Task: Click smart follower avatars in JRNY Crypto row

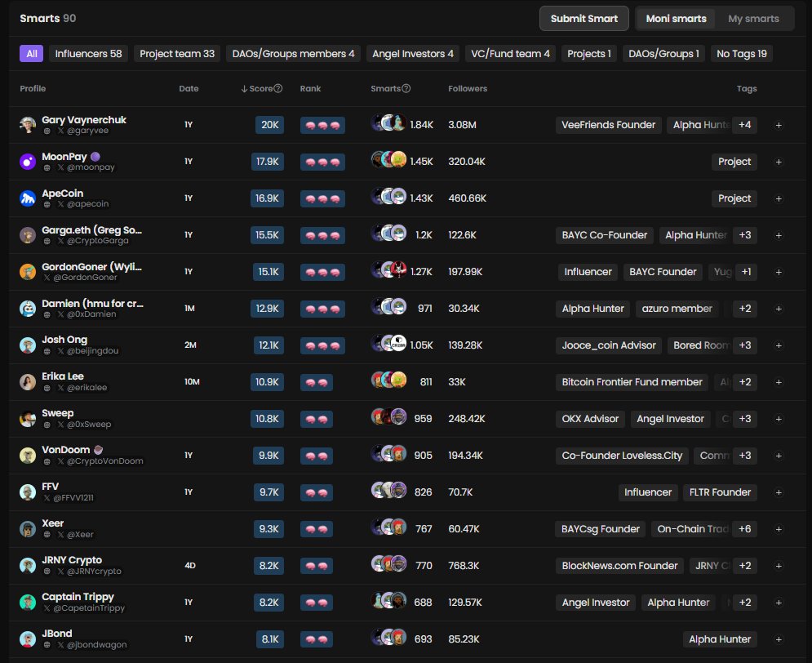Action: point(389,563)
